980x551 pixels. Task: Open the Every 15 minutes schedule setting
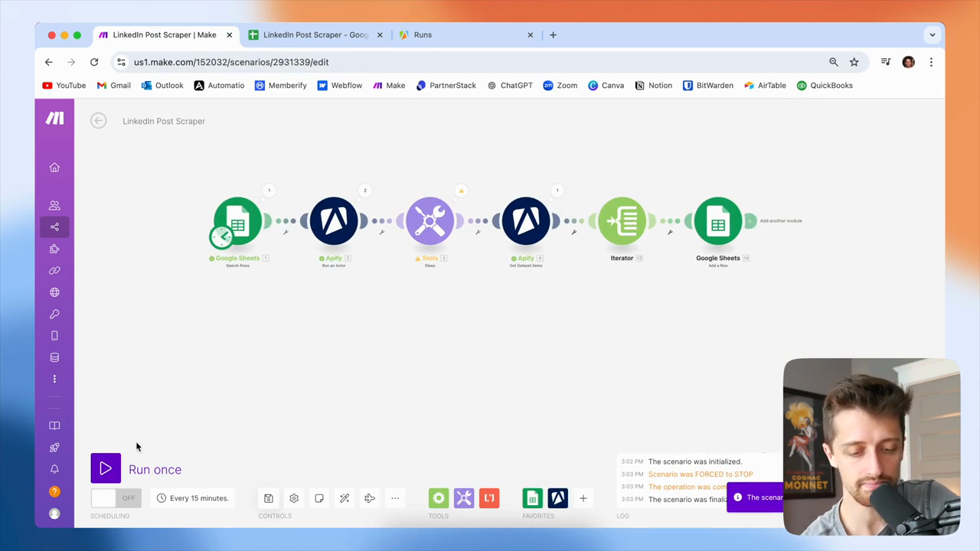[x=193, y=498]
